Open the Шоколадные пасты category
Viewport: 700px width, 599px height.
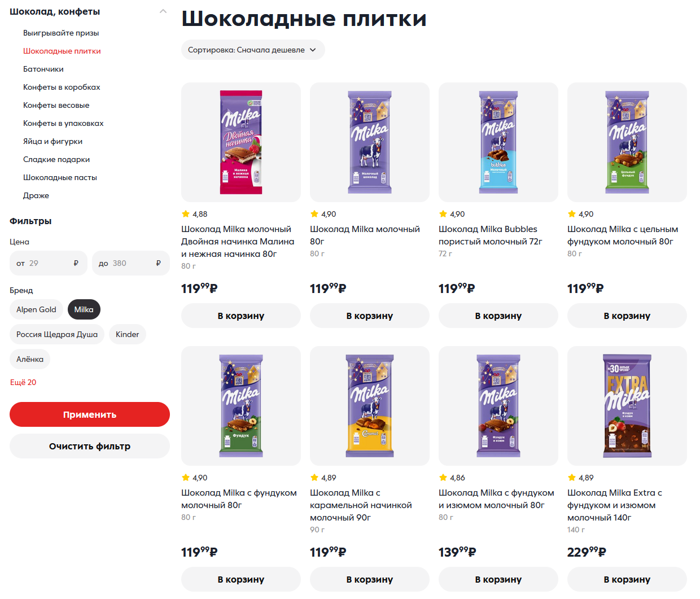coord(60,177)
